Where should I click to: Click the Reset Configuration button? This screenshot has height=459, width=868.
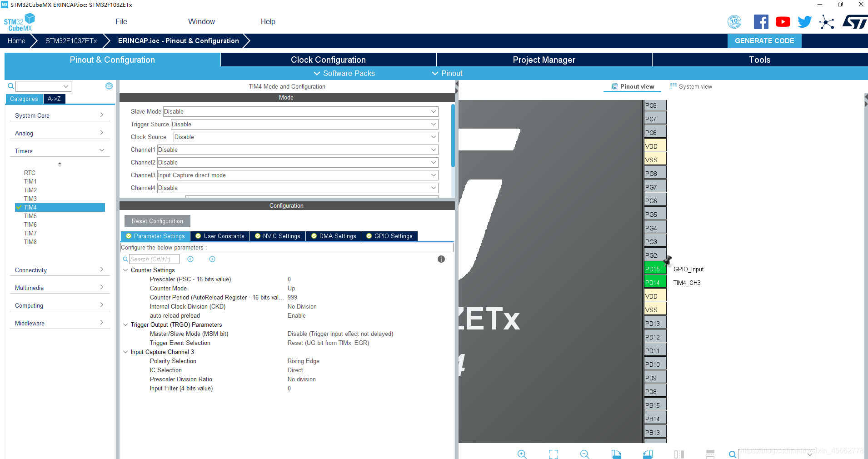(x=157, y=221)
